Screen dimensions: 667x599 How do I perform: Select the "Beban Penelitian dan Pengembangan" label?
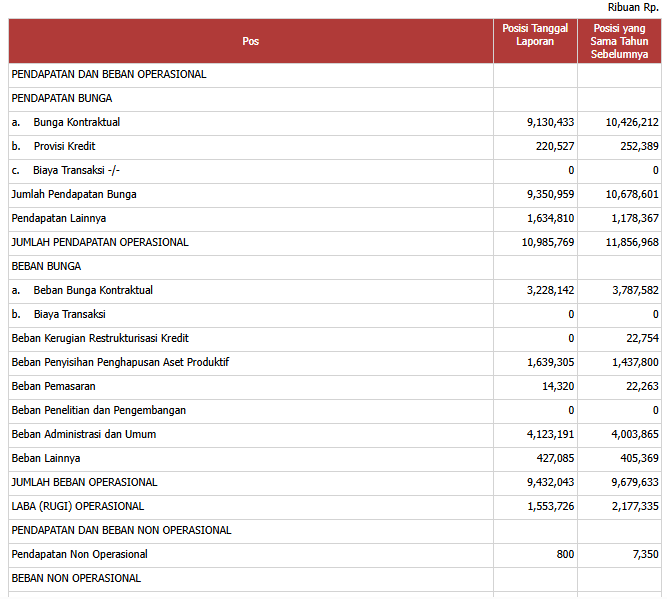(x=98, y=410)
